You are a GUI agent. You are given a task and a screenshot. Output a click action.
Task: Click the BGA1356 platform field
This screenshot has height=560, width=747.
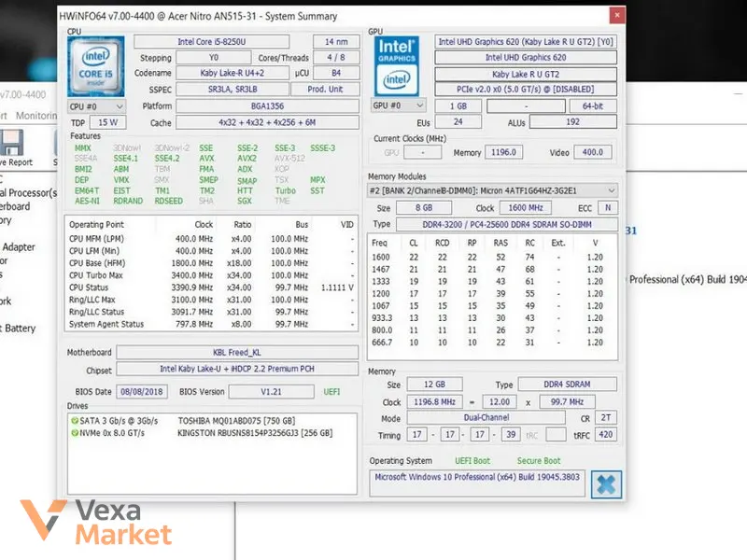pyautogui.click(x=267, y=105)
